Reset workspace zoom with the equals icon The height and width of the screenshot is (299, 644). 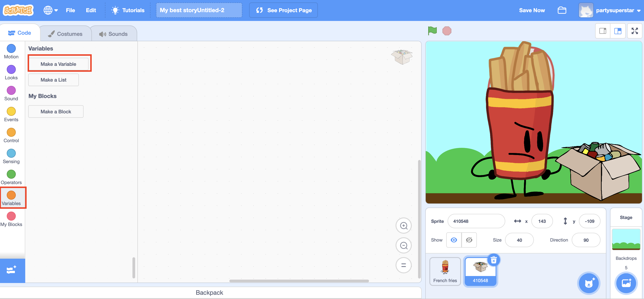[x=403, y=265]
